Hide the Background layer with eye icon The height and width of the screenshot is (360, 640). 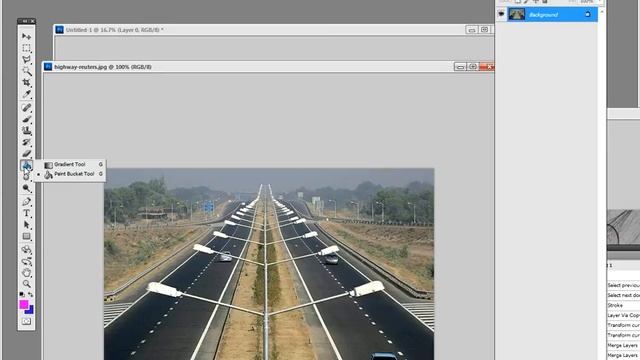(501, 14)
